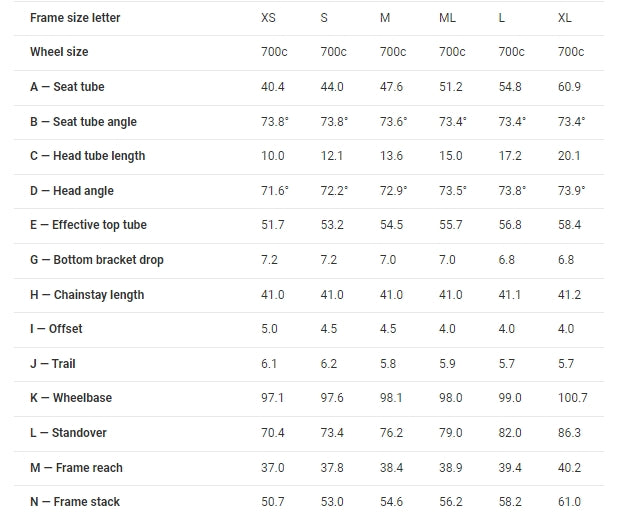The height and width of the screenshot is (520, 617).
Task: Click the H — Chainstay length label
Action: click(x=87, y=295)
